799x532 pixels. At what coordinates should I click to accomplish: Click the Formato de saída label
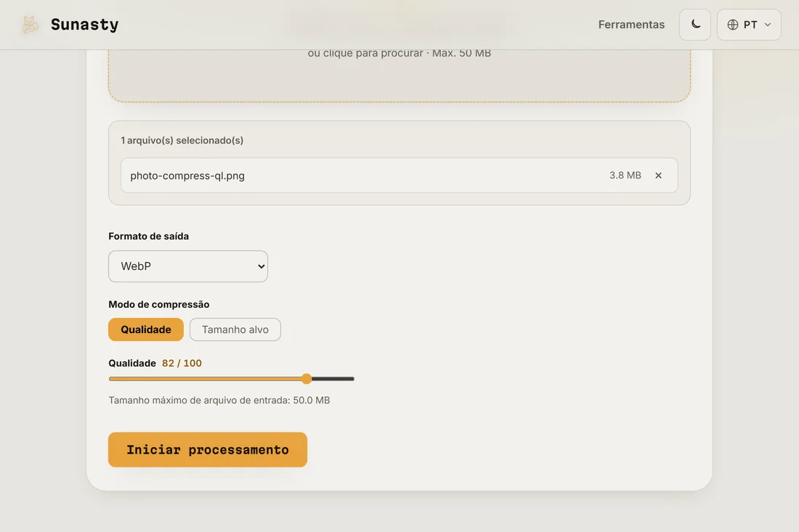(149, 236)
